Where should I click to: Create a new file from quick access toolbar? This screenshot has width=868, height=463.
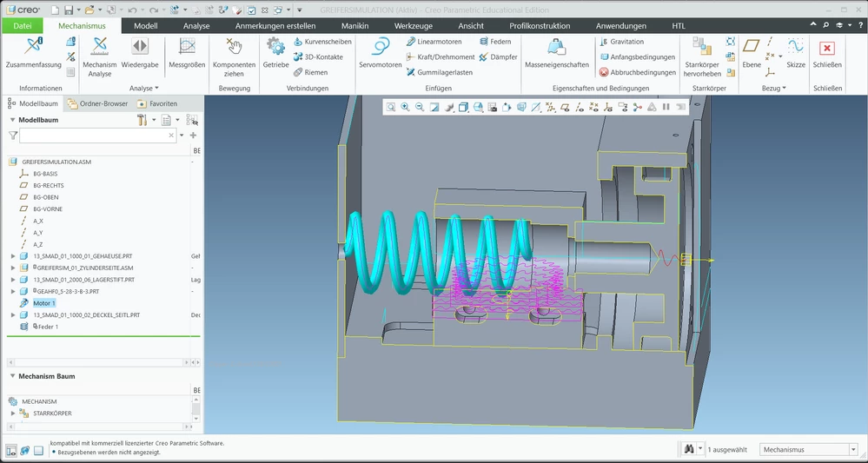click(54, 10)
